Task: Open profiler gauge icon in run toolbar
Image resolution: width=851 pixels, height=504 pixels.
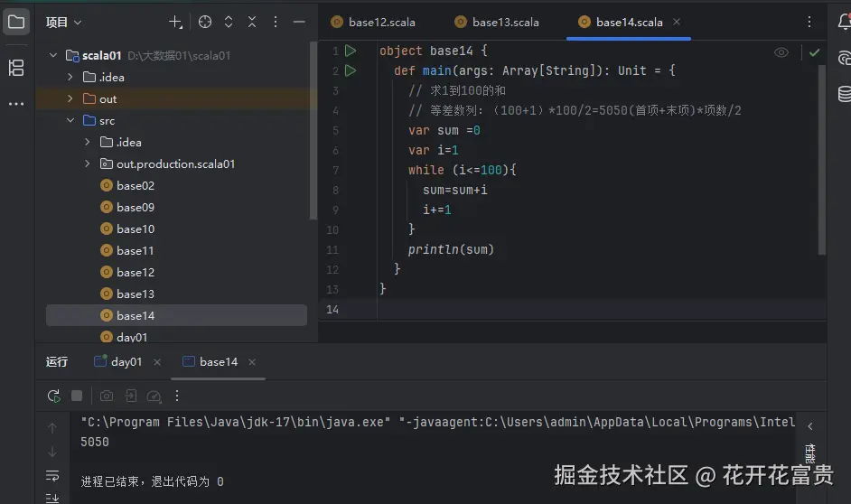Action: 154,397
